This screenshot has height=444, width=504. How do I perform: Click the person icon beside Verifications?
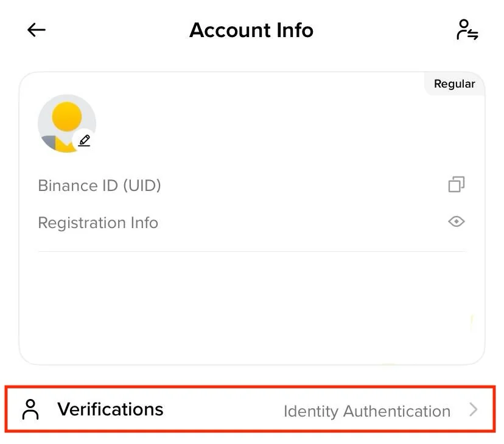[30, 409]
